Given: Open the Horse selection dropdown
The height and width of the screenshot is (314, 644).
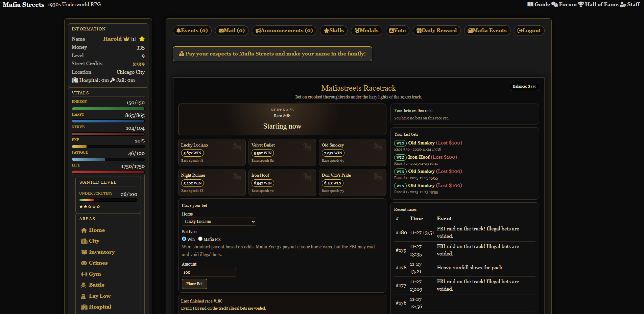Looking at the screenshot, I should [219, 222].
